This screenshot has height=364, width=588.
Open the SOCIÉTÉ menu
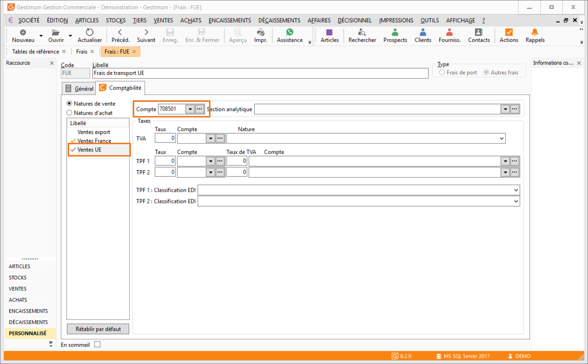[x=29, y=20]
